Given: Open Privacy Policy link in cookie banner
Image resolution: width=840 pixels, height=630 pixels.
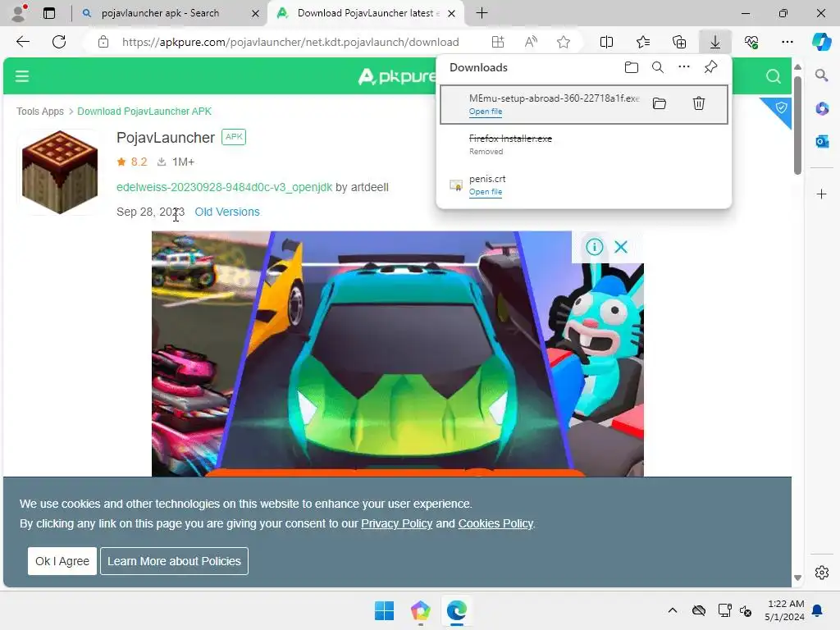Looking at the screenshot, I should tap(396, 523).
